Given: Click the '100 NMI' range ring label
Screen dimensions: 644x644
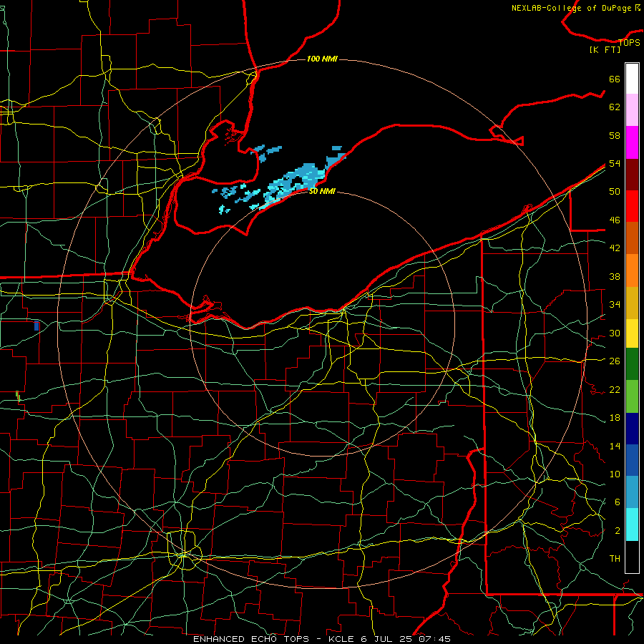Looking at the screenshot, I should 322,59.
